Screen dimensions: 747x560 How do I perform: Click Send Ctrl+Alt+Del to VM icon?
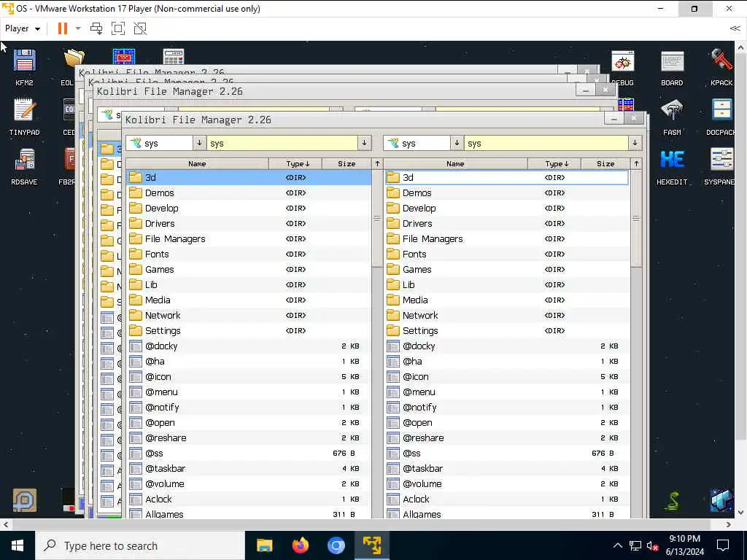[x=96, y=28]
